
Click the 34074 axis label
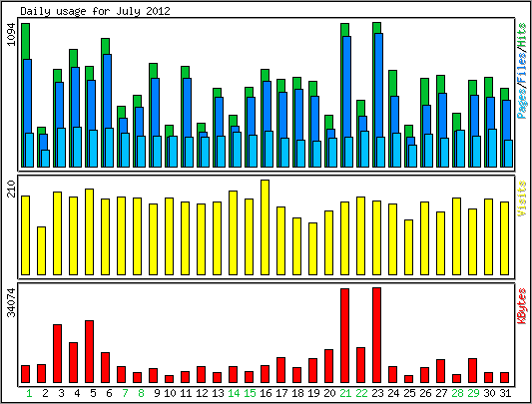[x=11, y=302]
